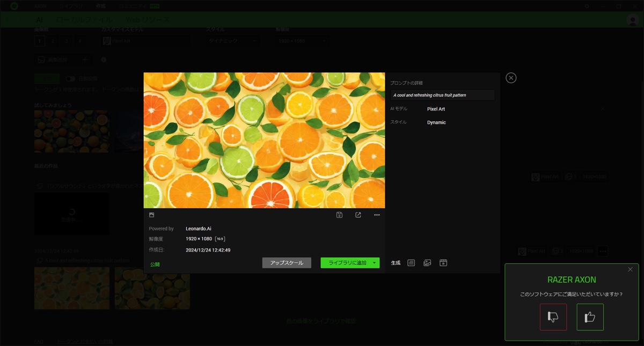The width and height of the screenshot is (644, 346).
Task: Click the save image icon below preview
Action: (339, 215)
